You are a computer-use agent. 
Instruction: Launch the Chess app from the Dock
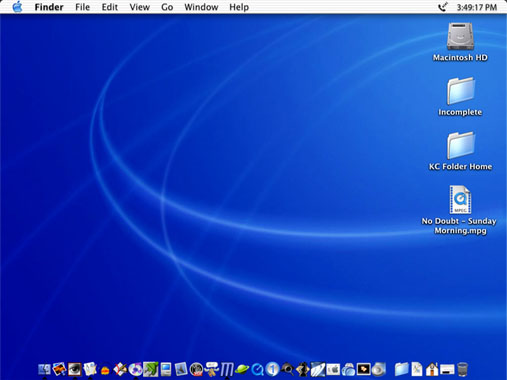[302, 369]
